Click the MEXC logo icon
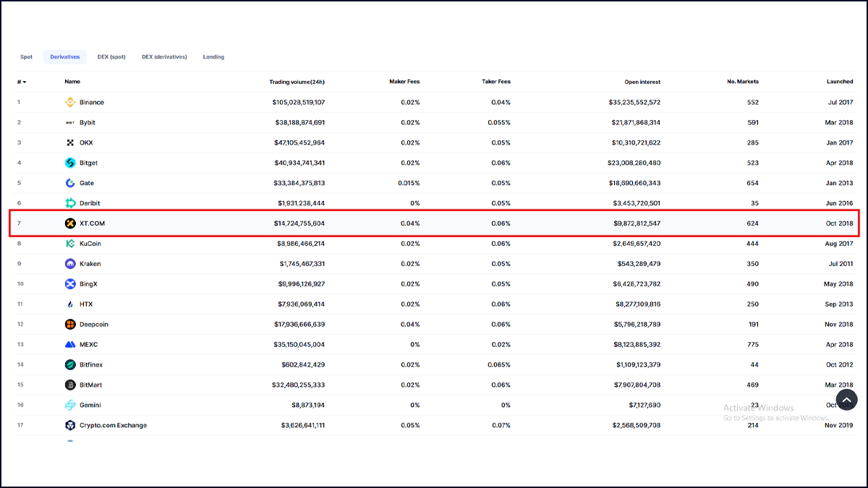The width and height of the screenshot is (868, 488). (70, 345)
